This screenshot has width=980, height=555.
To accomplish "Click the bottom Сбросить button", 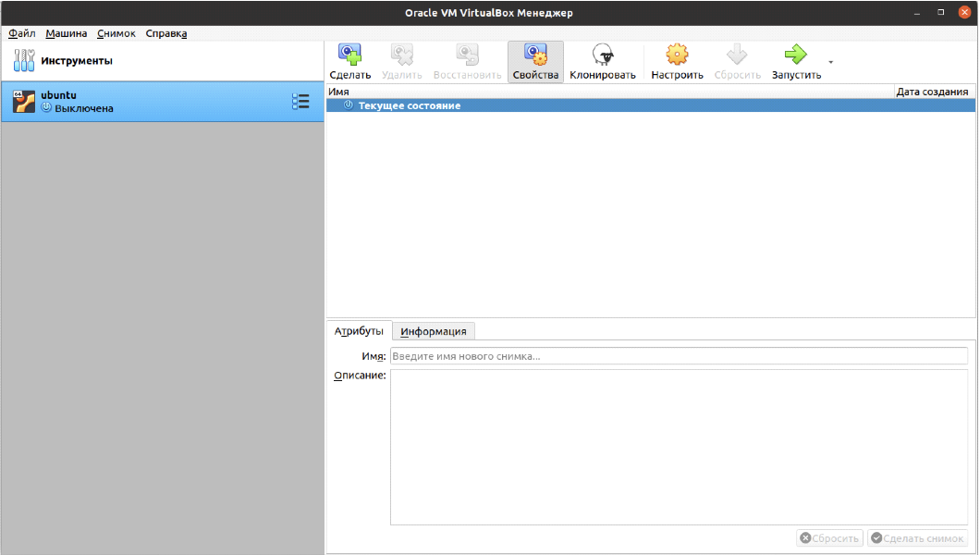I will (829, 538).
